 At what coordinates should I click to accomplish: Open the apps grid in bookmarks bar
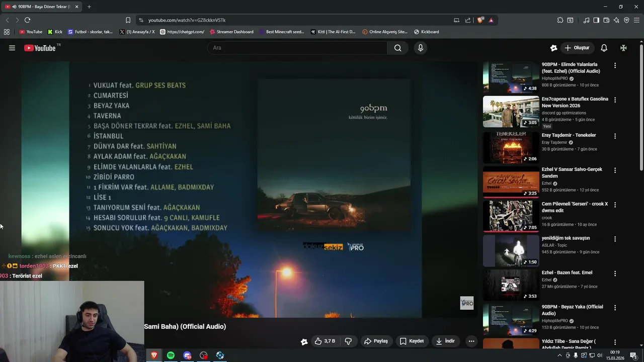click(x=7, y=32)
